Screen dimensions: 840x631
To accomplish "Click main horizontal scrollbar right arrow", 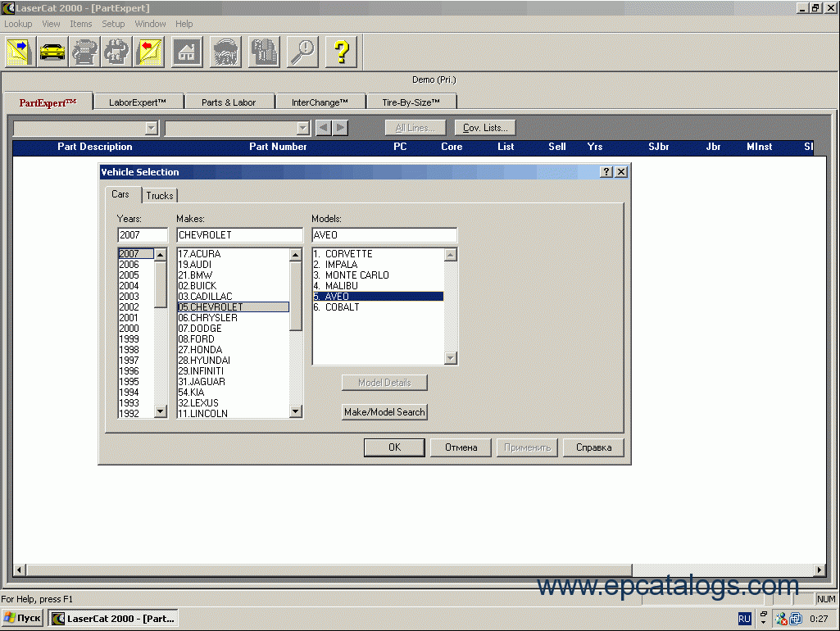I will pyautogui.click(x=820, y=570).
